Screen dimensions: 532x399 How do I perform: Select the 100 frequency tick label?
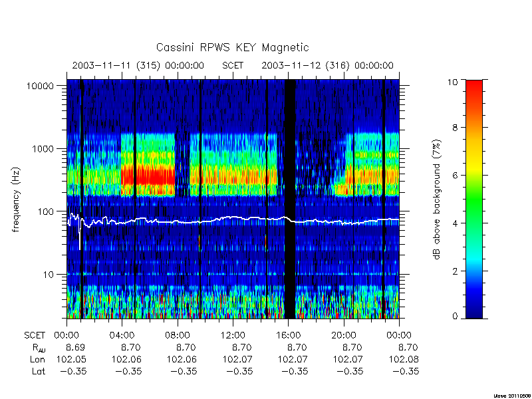(45, 211)
